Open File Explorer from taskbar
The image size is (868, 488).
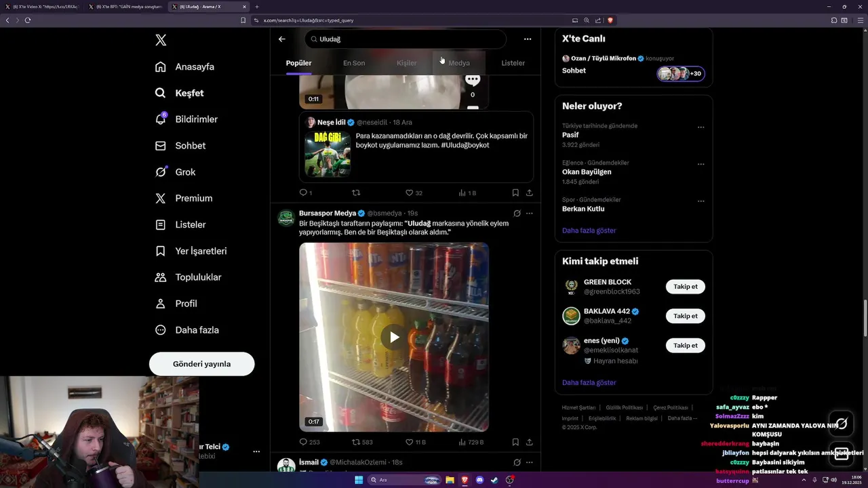[449, 480]
